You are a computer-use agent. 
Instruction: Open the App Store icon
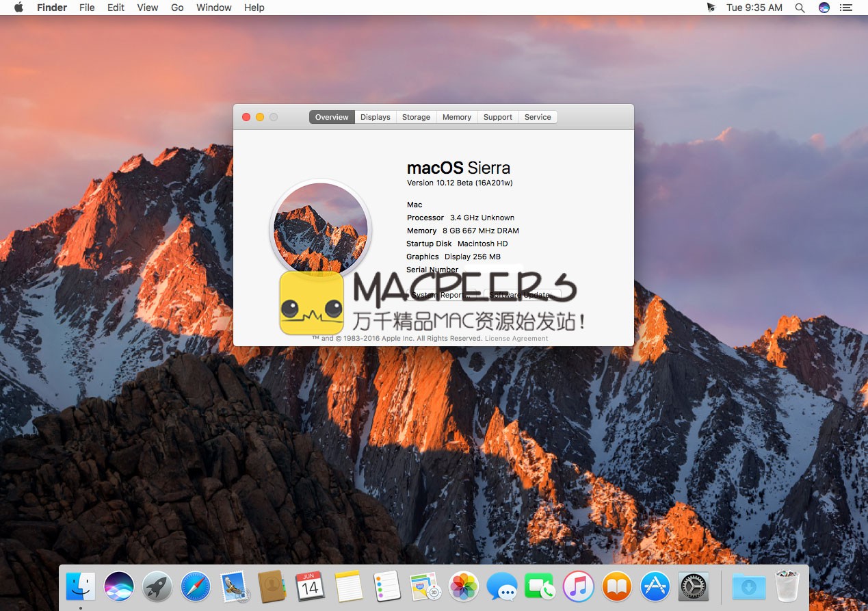tap(655, 587)
